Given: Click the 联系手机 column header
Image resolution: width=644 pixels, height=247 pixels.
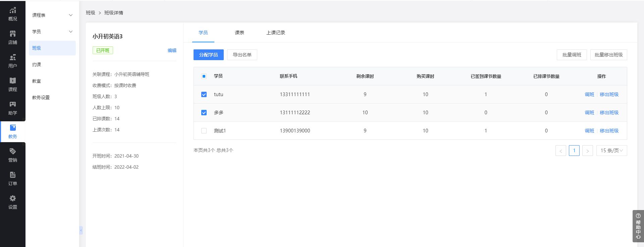Looking at the screenshot, I should pyautogui.click(x=288, y=76).
